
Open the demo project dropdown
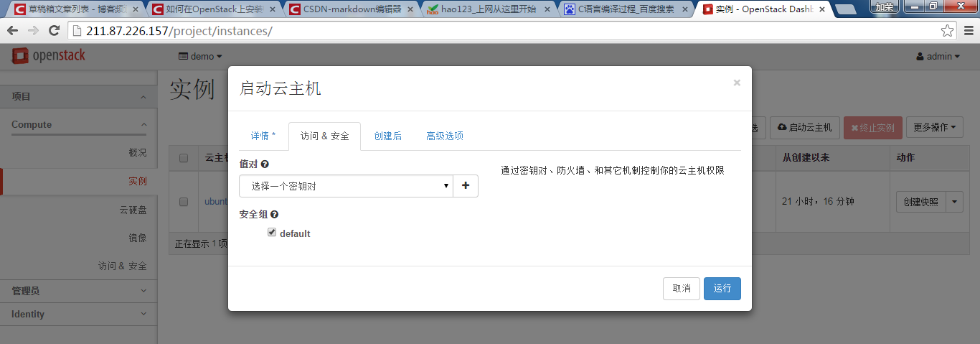(x=200, y=56)
